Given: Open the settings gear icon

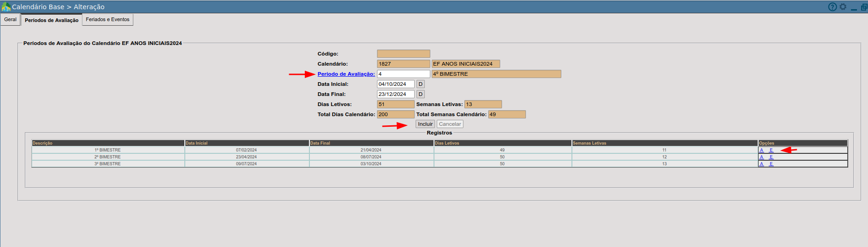Looking at the screenshot, I should tap(843, 7).
